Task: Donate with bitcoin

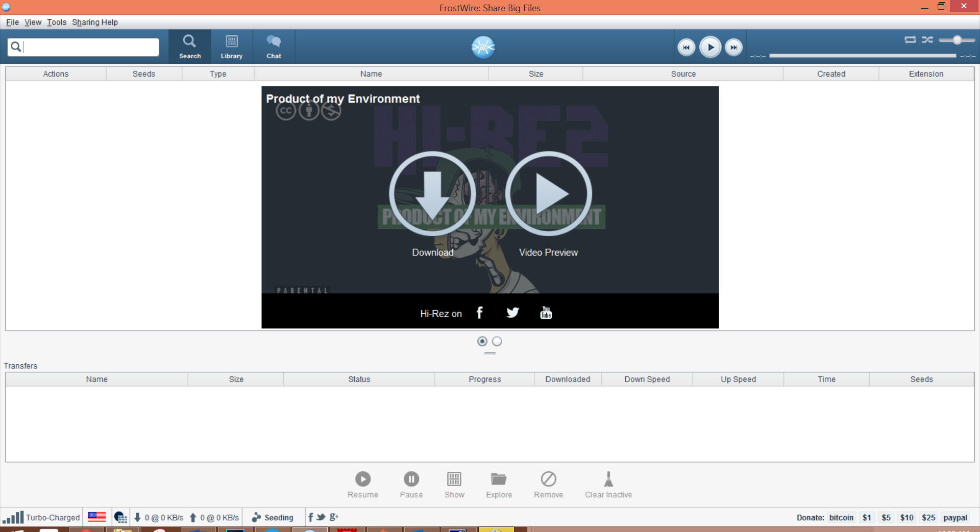Action: [x=841, y=517]
